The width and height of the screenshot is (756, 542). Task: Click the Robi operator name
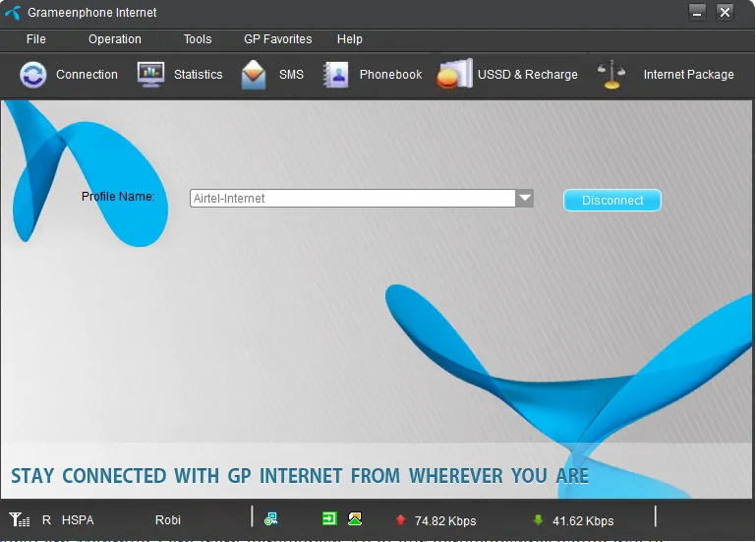[168, 520]
